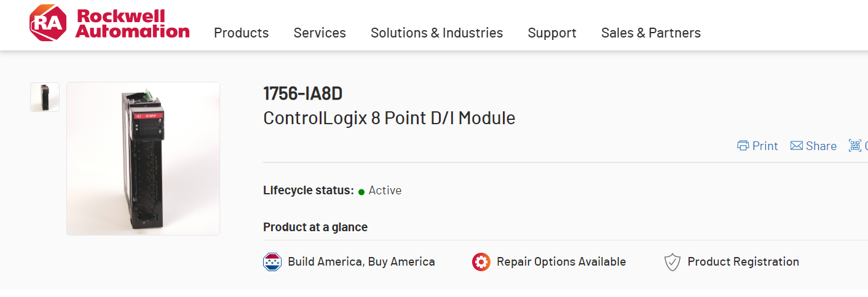This screenshot has width=868, height=297.
Task: Open the Support menu
Action: pos(552,33)
